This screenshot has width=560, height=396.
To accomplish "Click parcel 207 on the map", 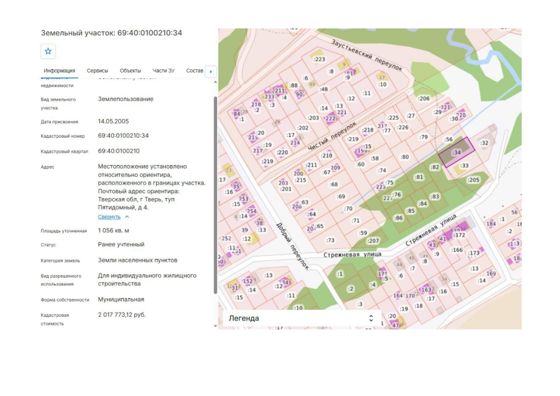I will 373,241.
